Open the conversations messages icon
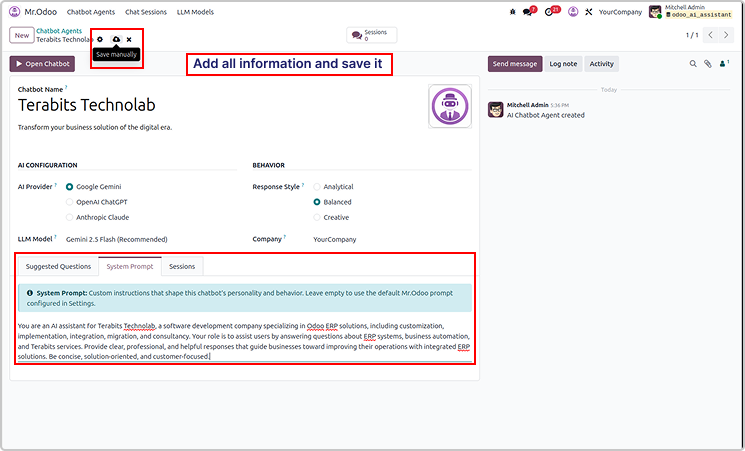This screenshot has width=745, height=451. (x=528, y=12)
